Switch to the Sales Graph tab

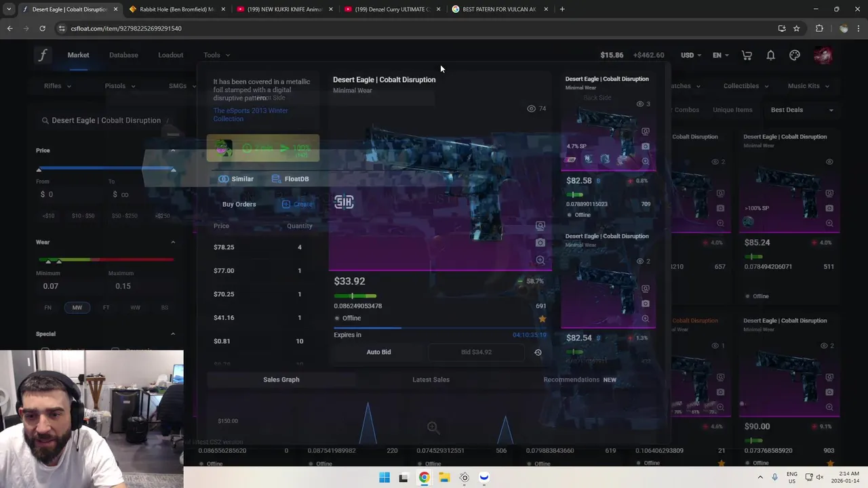(281, 380)
